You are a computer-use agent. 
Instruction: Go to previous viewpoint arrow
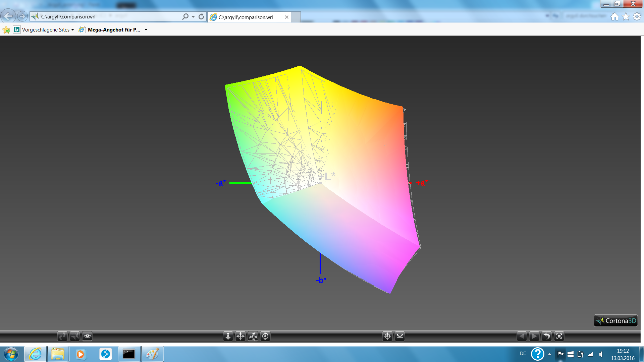pyautogui.click(x=522, y=336)
